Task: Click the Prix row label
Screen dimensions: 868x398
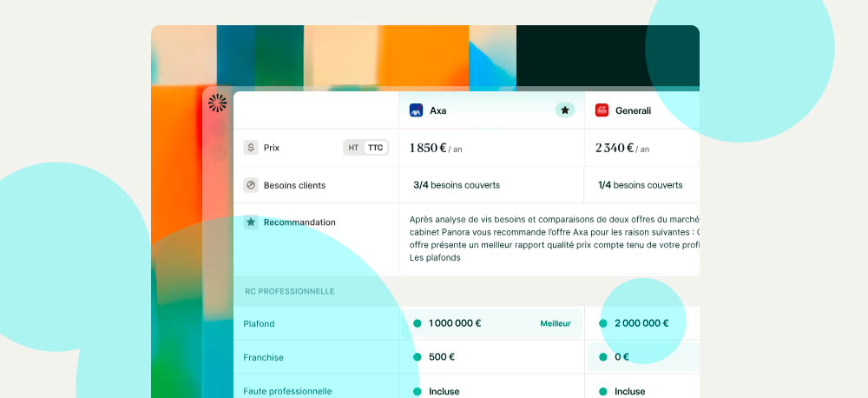Action: (271, 148)
